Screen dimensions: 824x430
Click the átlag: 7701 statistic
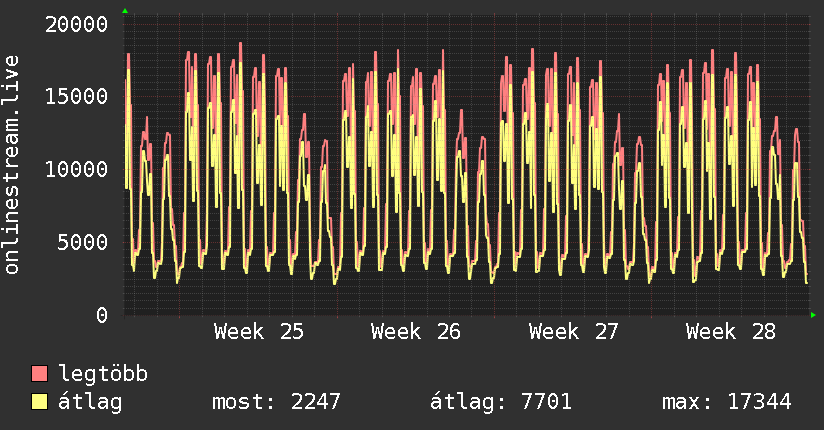(x=501, y=402)
